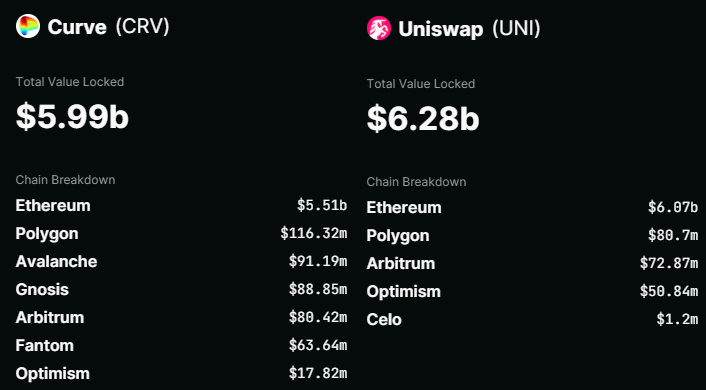
Task: Click the Ethereum row under Uniswap
Action: click(532, 207)
